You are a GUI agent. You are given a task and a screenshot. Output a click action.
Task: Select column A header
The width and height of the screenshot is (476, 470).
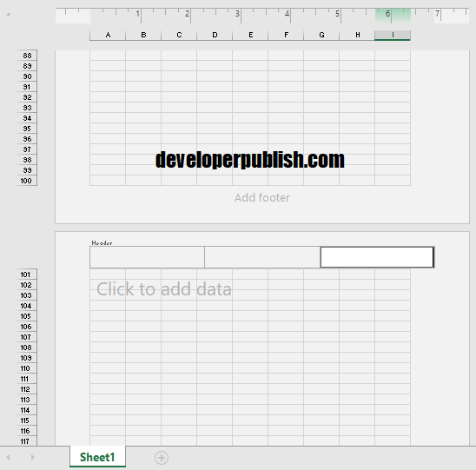pos(108,35)
